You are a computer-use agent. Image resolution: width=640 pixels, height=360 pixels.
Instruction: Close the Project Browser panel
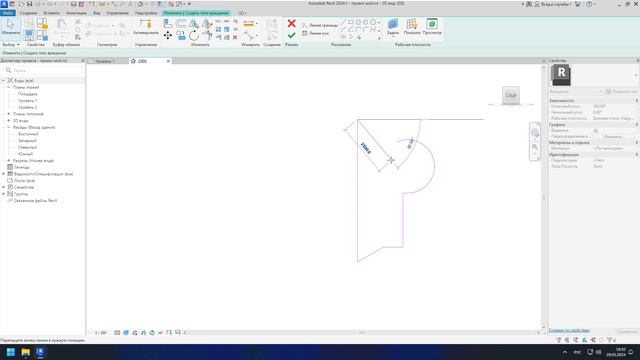tap(83, 60)
